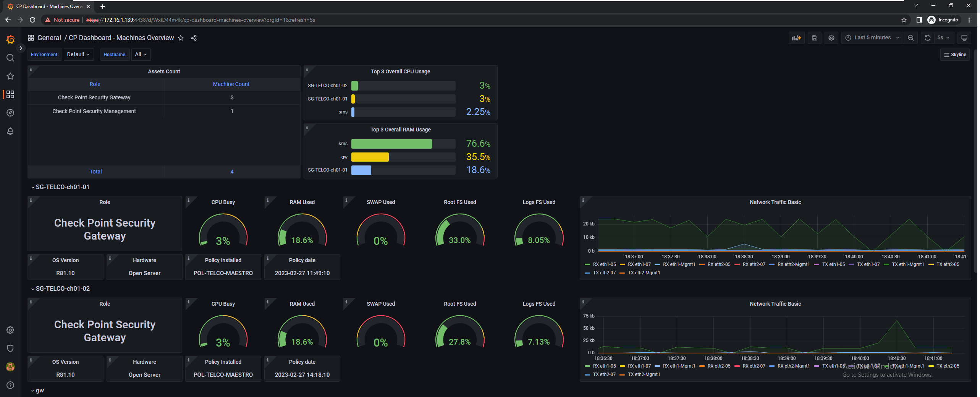Click the SG-TELCO-ch01-01 RAM usage blue bar
The width and height of the screenshot is (980, 397).
pos(361,170)
